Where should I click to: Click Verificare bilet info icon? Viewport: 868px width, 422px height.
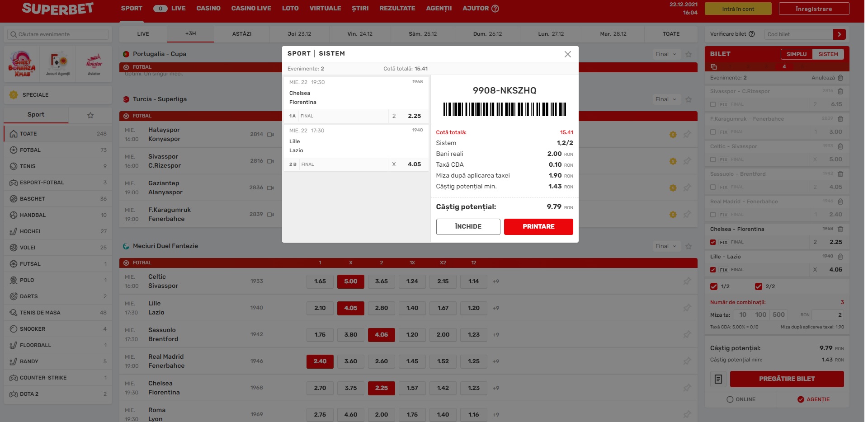[752, 34]
